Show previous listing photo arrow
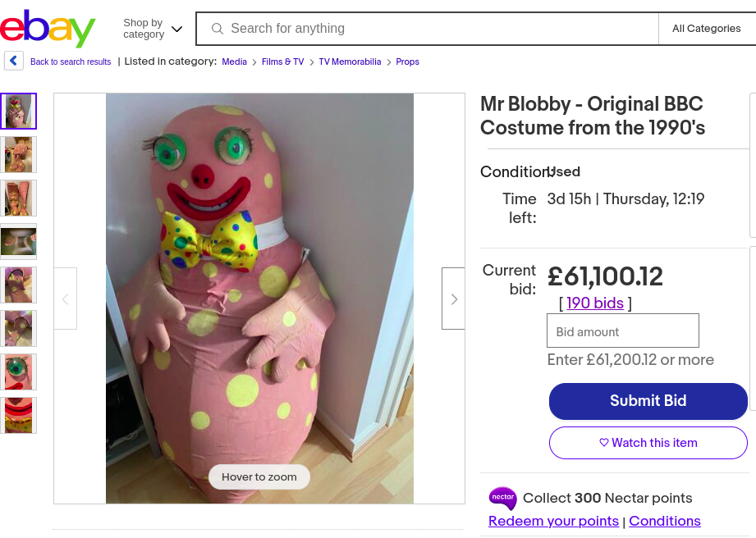 [66, 299]
